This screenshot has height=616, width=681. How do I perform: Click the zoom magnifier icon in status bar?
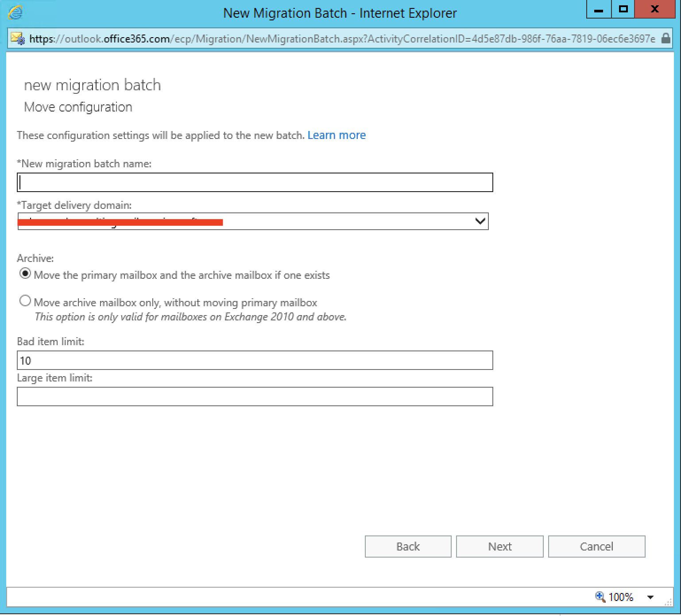pyautogui.click(x=600, y=597)
